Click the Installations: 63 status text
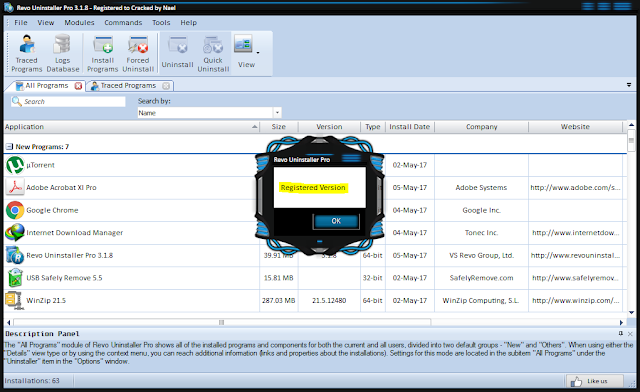Screen dimensions: 640x392 [x=32, y=381]
